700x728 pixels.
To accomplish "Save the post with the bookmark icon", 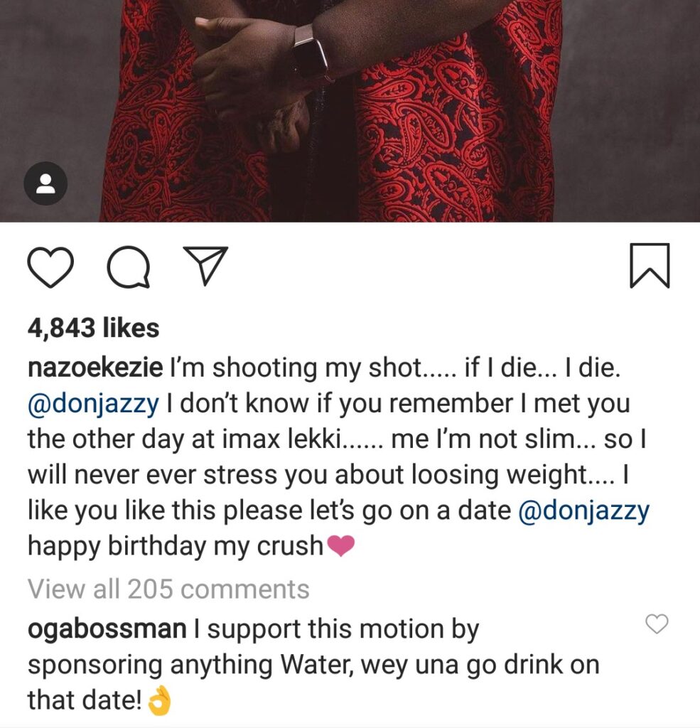I will point(650,266).
